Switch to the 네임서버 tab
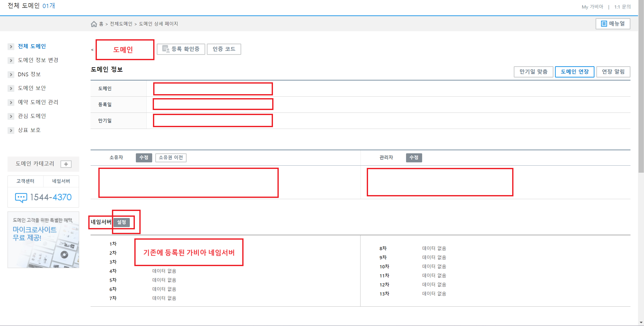 (61, 181)
